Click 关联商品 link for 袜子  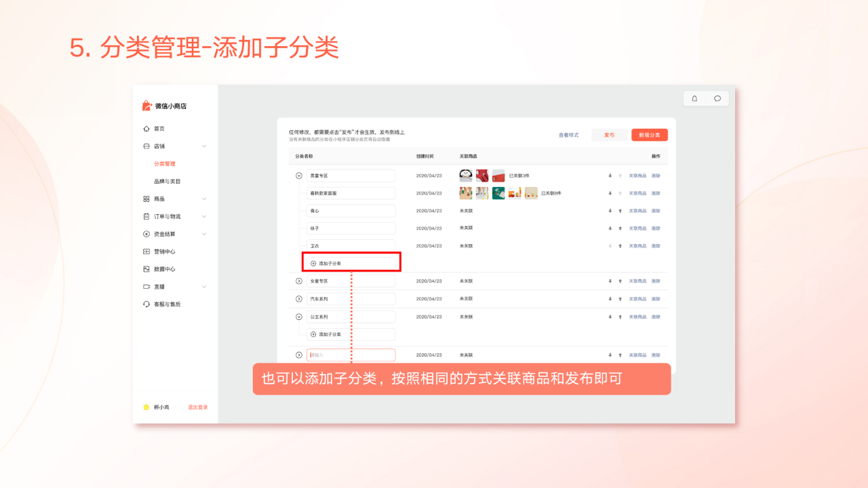tap(637, 228)
